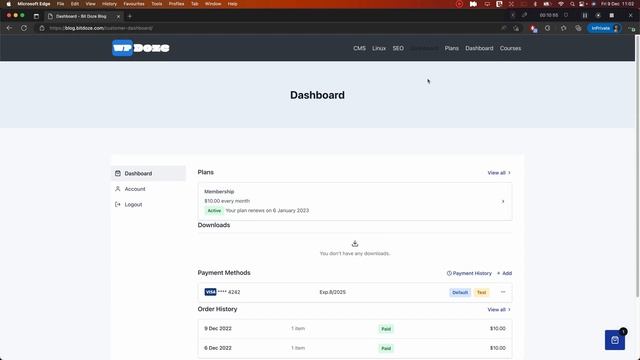Pause the screen recording
This screenshot has width=640, height=360.
click(x=585, y=16)
